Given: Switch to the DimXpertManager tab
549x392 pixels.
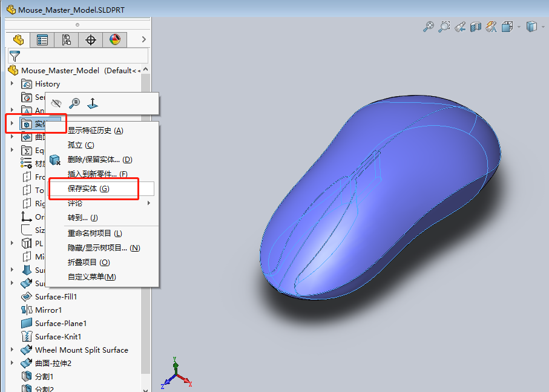Looking at the screenshot, I should click(x=90, y=39).
